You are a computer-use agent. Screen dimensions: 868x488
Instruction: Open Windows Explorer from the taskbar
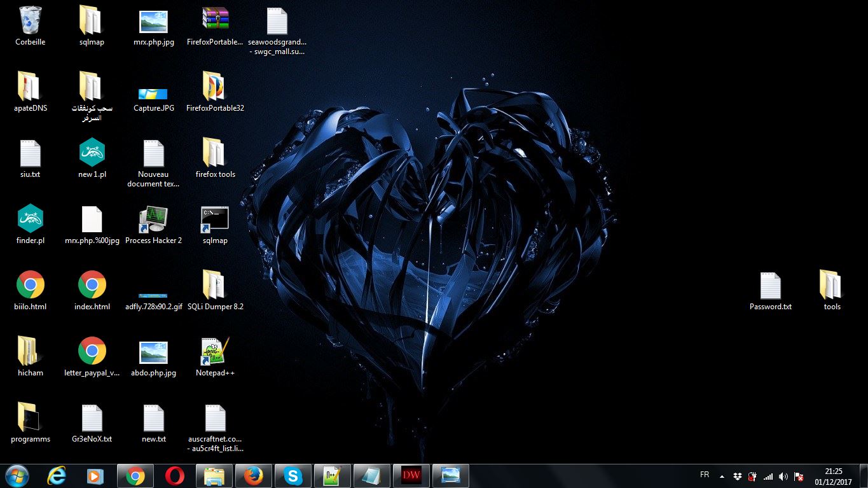pyautogui.click(x=214, y=476)
